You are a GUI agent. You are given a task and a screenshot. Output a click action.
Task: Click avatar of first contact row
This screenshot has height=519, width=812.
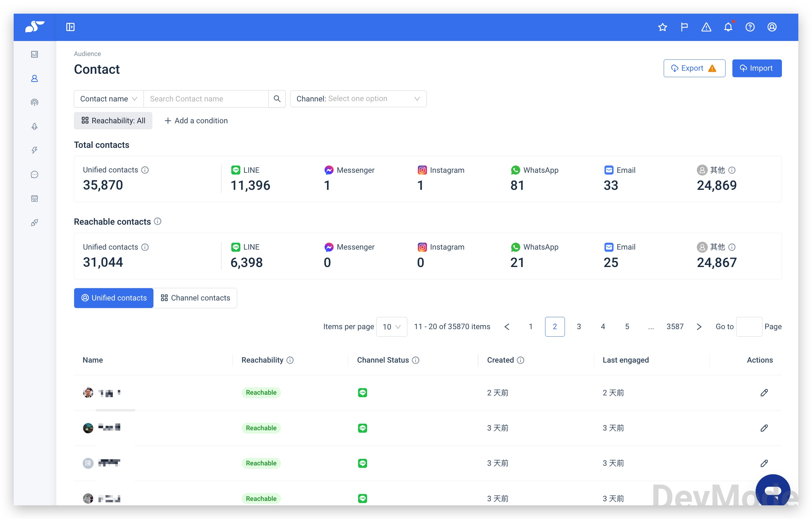tap(88, 393)
